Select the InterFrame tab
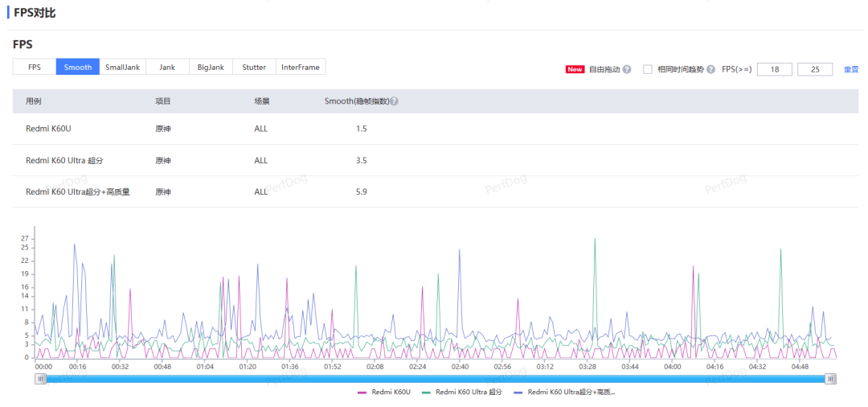The image size is (868, 407). pos(300,67)
